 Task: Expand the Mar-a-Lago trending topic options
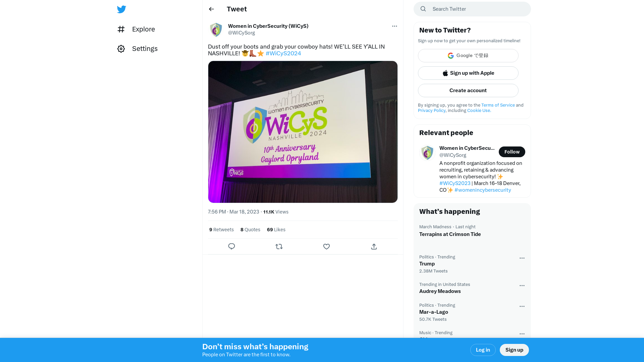[522, 306]
